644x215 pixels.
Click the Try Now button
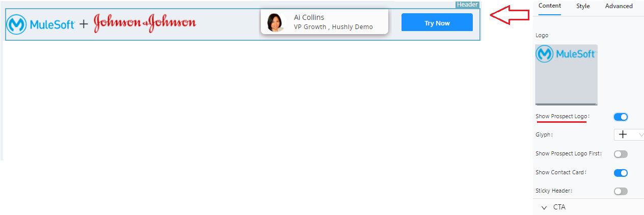(x=437, y=23)
